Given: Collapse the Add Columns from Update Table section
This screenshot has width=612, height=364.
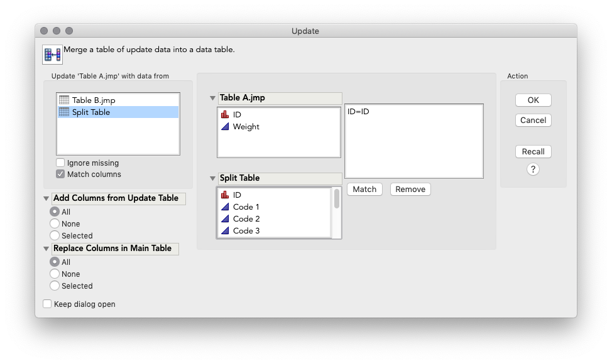Looking at the screenshot, I should click(46, 198).
